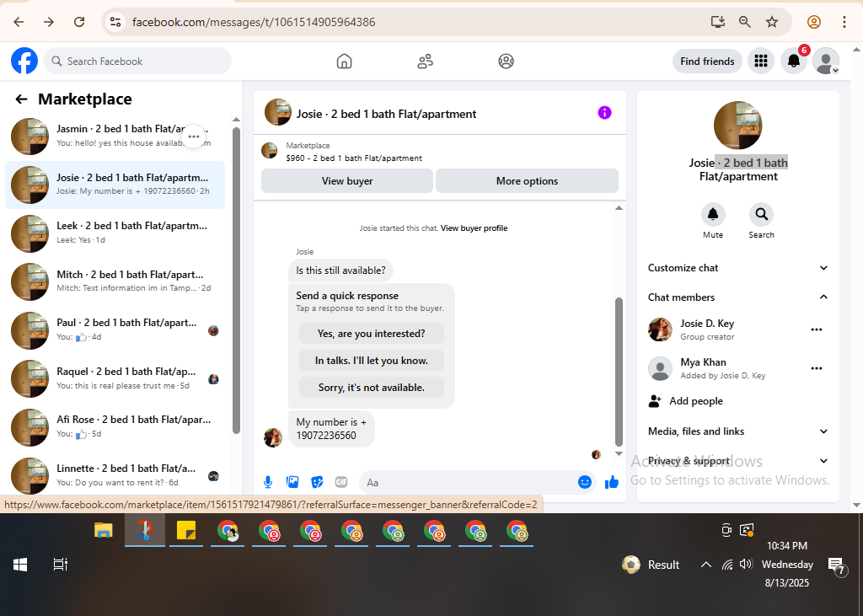
Task: Open the Friends icon in top navigation
Action: pos(425,62)
